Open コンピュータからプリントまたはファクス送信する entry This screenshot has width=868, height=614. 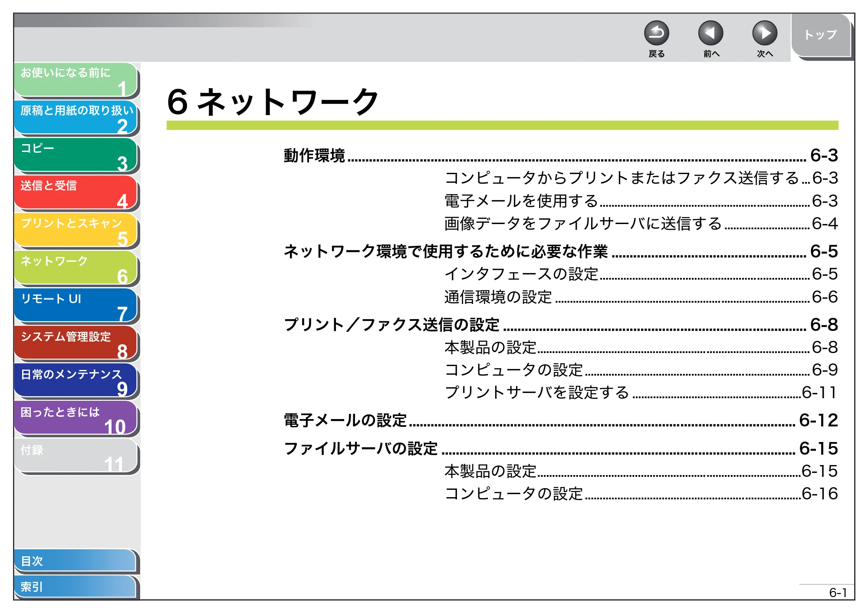(x=641, y=178)
